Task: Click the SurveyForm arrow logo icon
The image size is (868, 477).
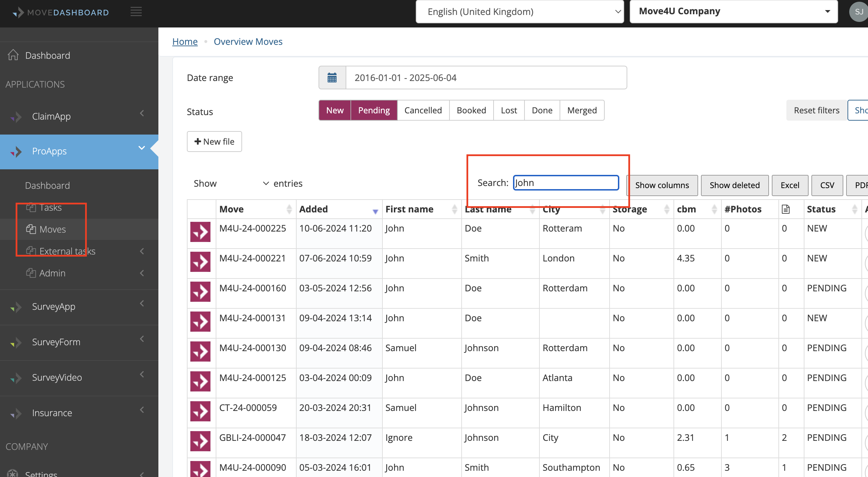Action: click(x=16, y=342)
